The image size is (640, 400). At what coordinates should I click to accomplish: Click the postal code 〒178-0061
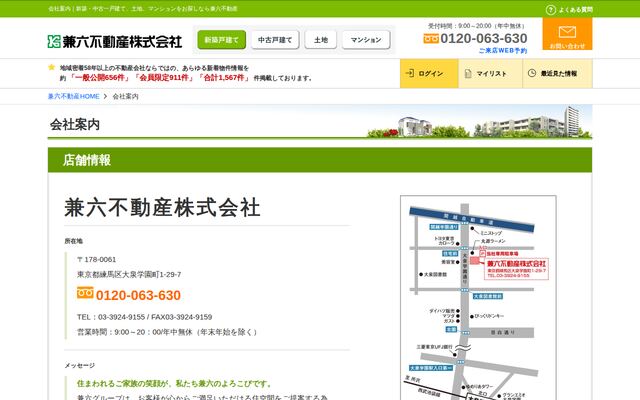point(96,259)
